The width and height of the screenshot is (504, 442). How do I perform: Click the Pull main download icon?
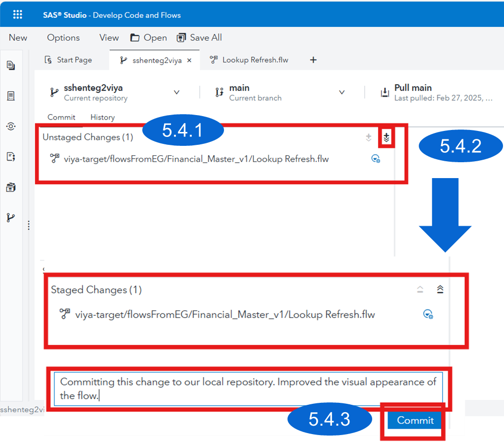(386, 92)
